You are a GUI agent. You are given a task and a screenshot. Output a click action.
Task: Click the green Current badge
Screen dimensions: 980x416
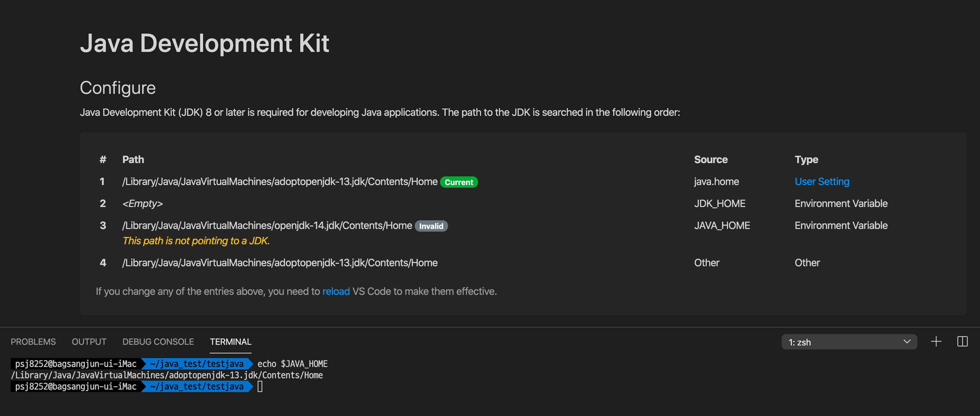click(458, 182)
